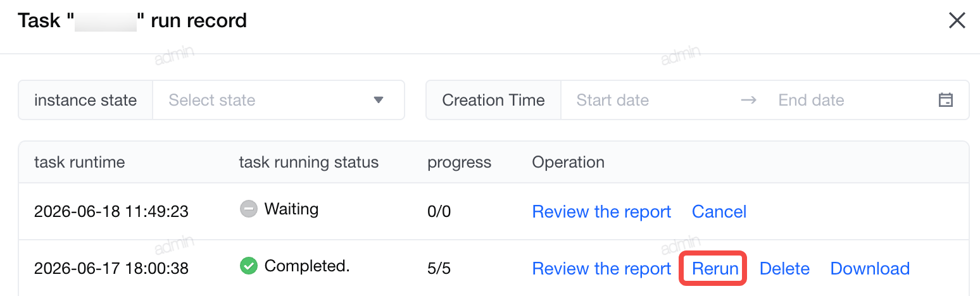This screenshot has height=296, width=980.
Task: Open the instance state dropdown arrow
Action: (379, 100)
